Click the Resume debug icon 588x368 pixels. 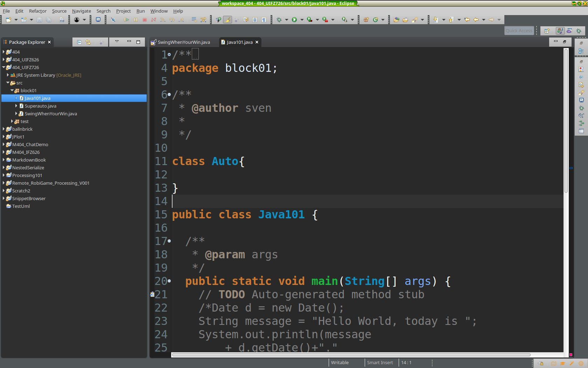point(126,20)
